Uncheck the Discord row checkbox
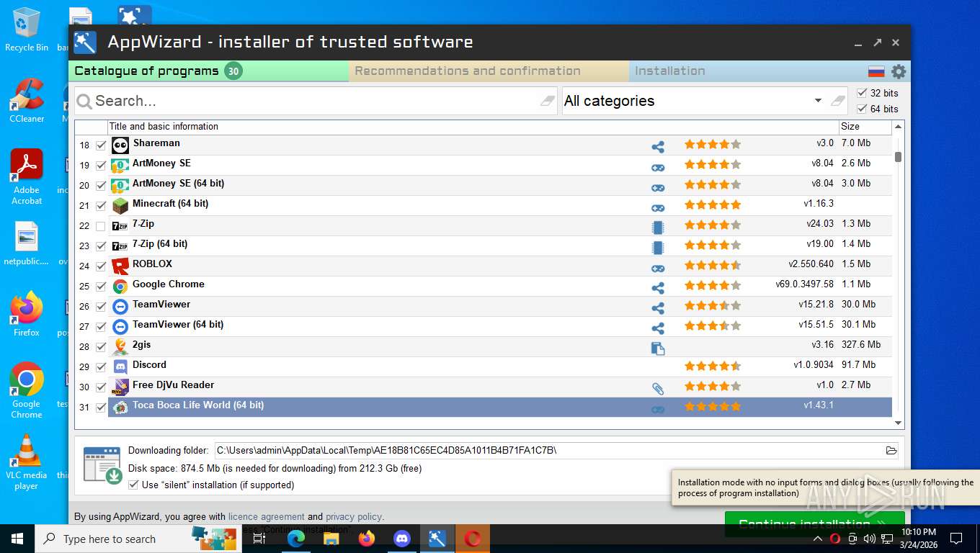The image size is (980, 553). [100, 367]
